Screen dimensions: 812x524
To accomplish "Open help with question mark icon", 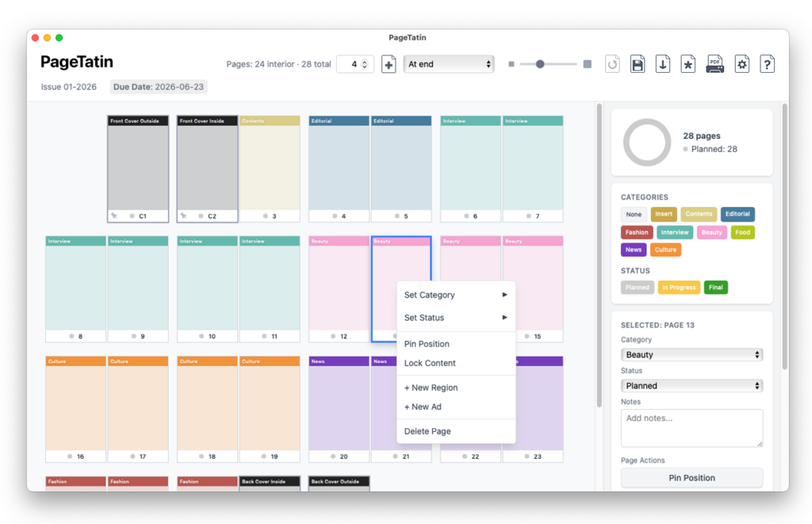I will point(767,64).
